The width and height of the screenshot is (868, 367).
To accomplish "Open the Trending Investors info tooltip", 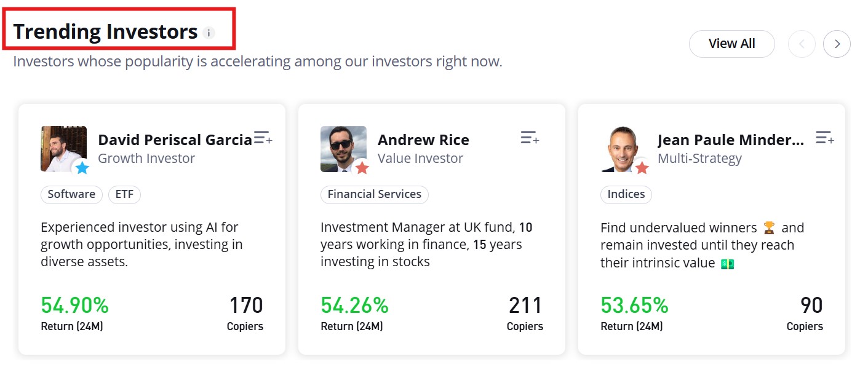I will [x=209, y=33].
